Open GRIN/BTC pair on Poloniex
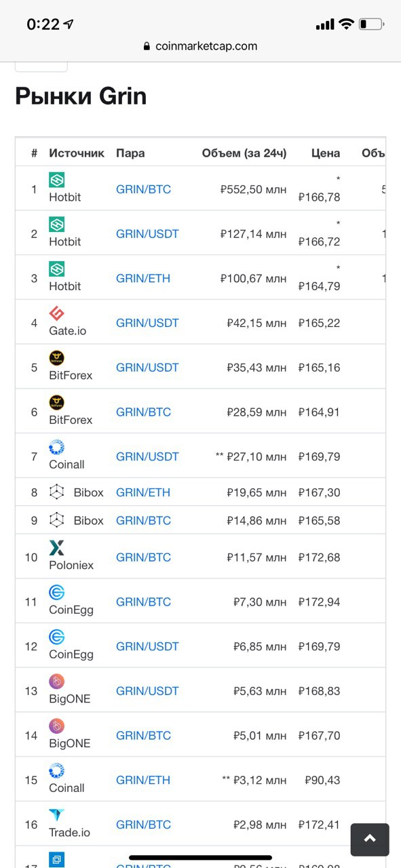 [x=143, y=557]
